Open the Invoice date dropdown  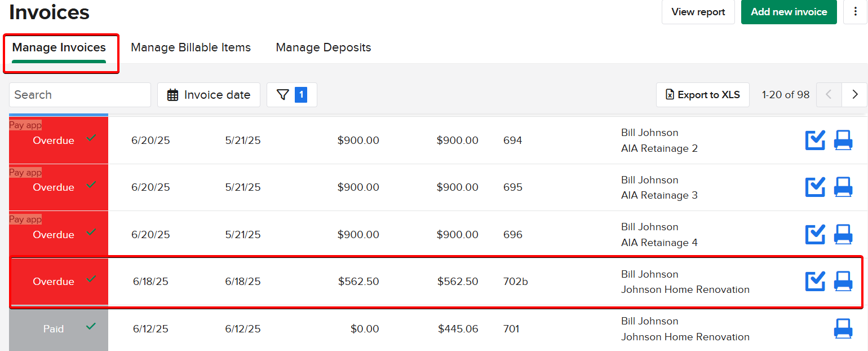pyautogui.click(x=209, y=94)
